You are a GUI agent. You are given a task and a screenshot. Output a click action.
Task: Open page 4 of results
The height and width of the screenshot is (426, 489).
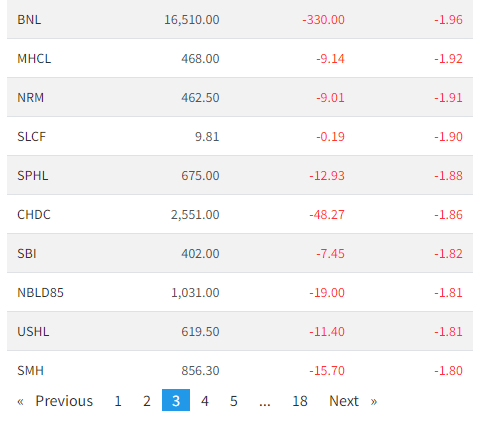205,400
